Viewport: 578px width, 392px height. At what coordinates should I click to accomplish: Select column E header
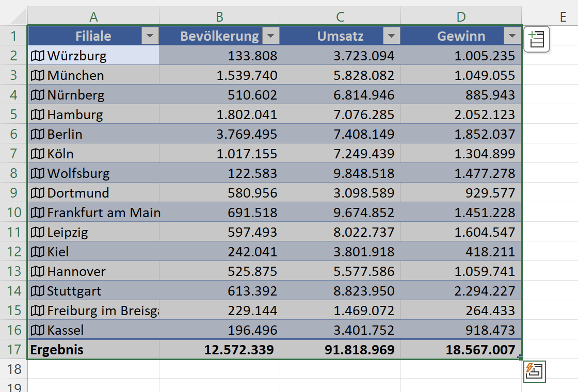click(x=563, y=17)
